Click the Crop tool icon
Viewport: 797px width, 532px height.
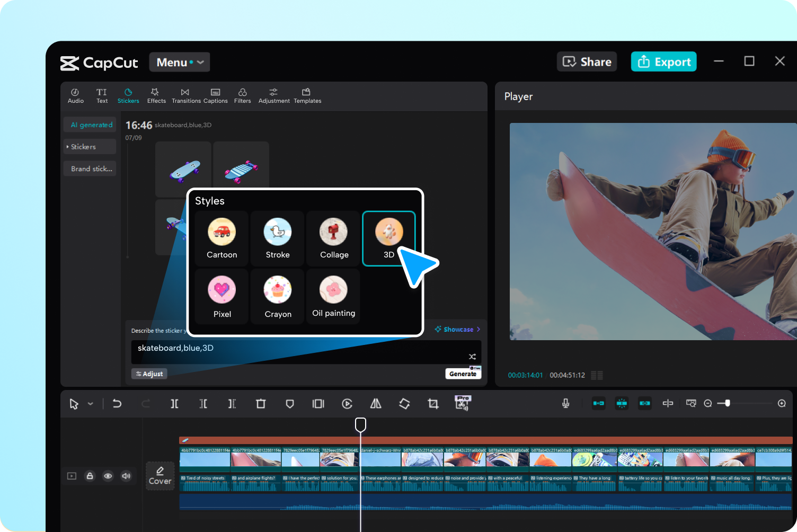point(433,404)
